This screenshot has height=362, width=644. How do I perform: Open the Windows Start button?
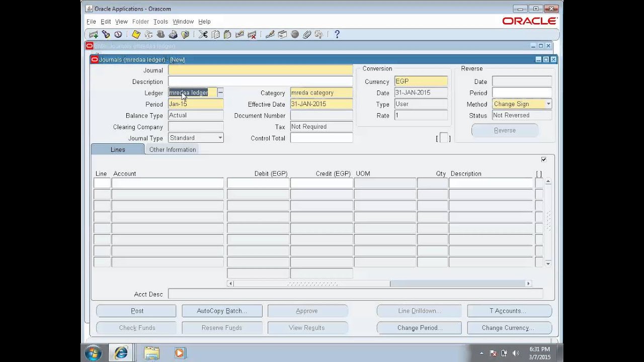tap(93, 353)
